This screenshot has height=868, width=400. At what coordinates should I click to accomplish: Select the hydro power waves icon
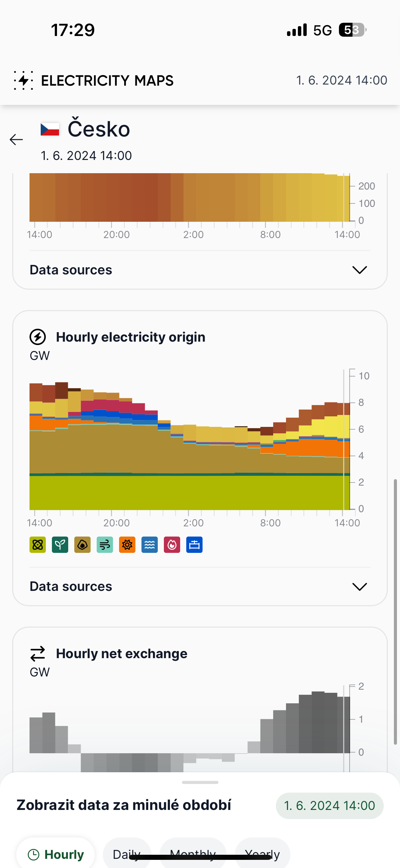(149, 545)
